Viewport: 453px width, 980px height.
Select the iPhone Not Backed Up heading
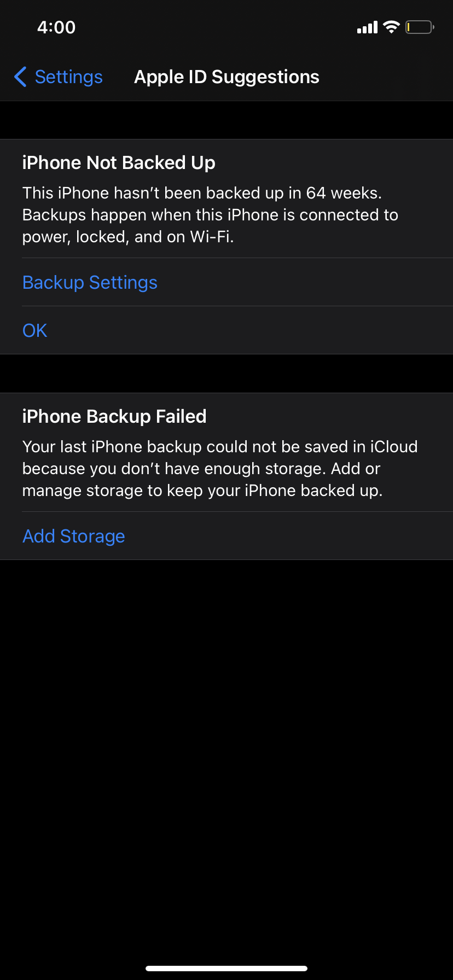119,163
